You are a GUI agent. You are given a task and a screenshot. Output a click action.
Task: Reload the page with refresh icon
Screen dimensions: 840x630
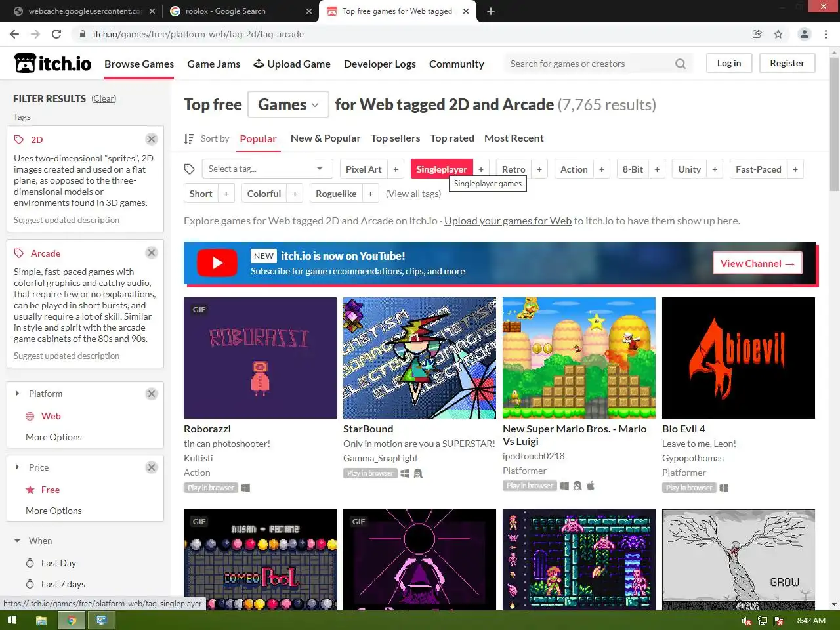pos(56,34)
